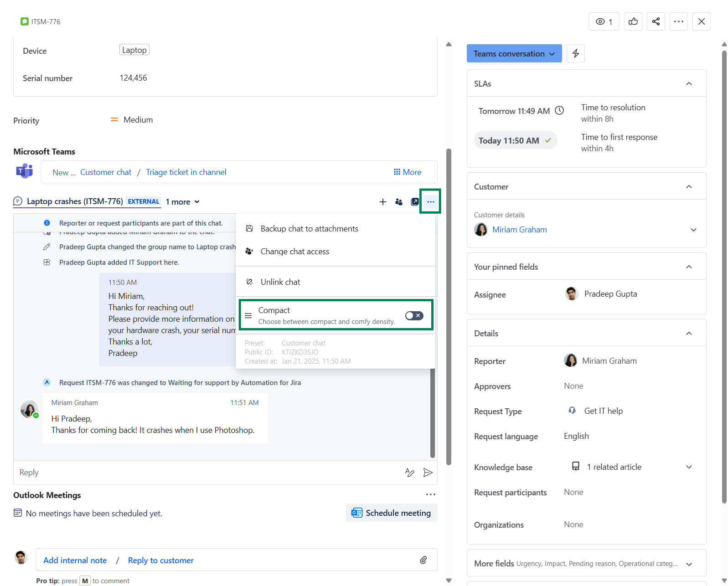
Task: Open chat in Teams pop-out icon
Action: pos(414,202)
